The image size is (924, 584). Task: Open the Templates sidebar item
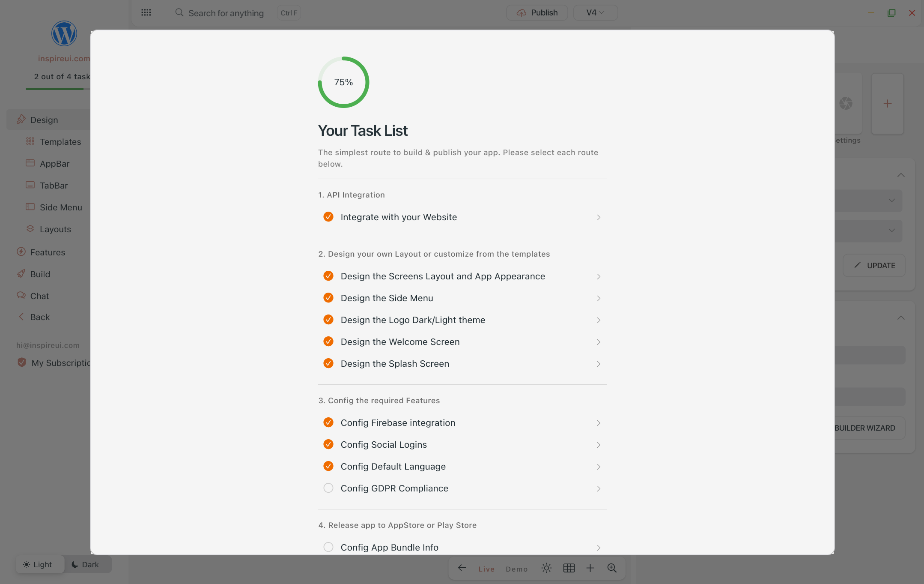tap(60, 142)
